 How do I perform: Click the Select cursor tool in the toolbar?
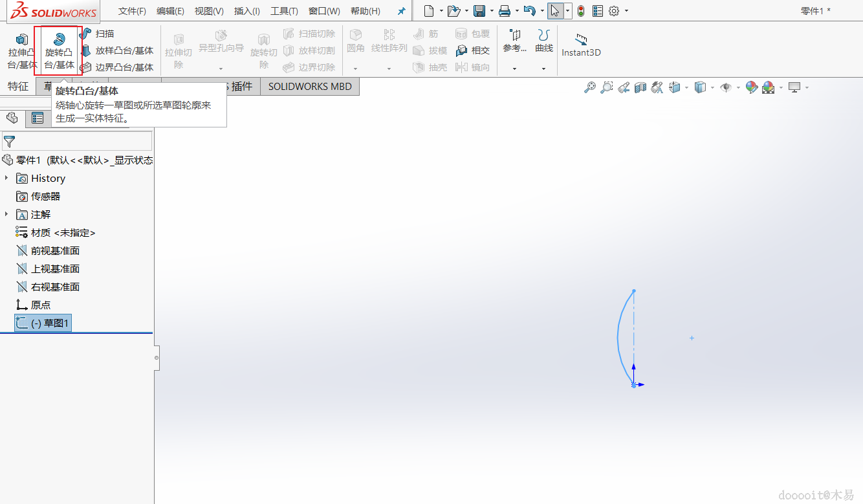pyautogui.click(x=555, y=11)
